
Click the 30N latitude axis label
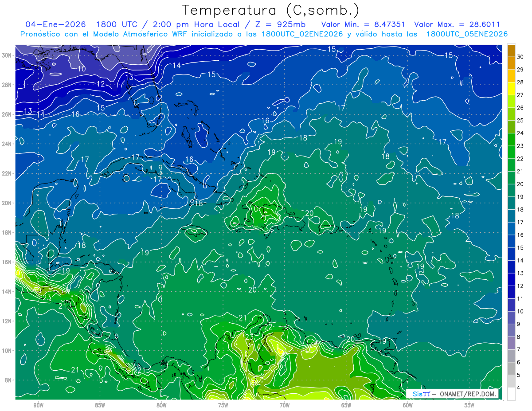[x=7, y=55]
